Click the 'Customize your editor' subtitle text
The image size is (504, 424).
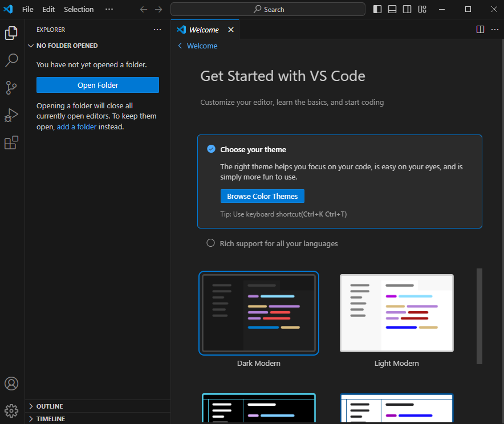coord(292,103)
